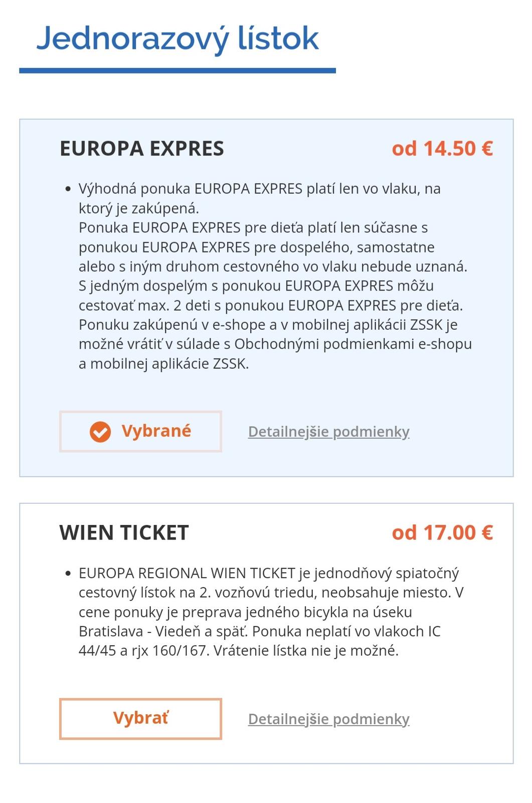Click the od 17.00 € price
Image resolution: width=532 pixels, height=803 pixels.
point(442,532)
